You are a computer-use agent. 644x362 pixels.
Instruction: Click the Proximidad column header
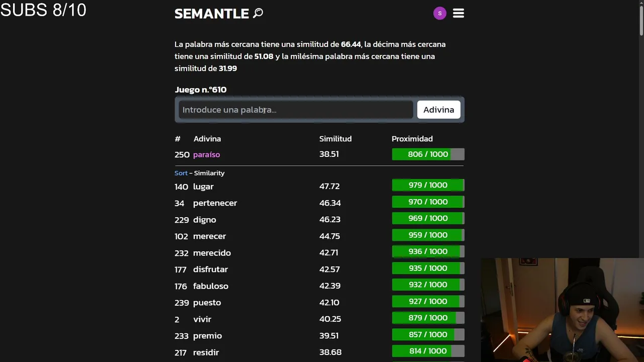coord(412,139)
